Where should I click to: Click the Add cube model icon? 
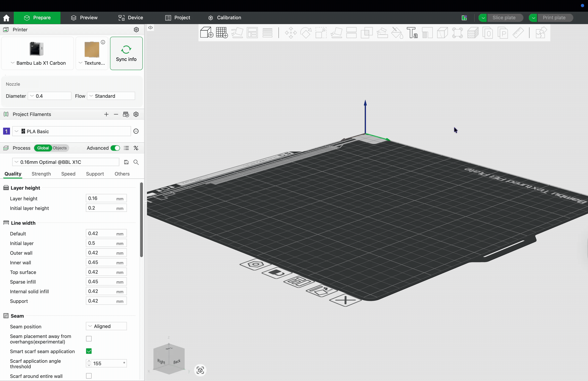click(206, 33)
